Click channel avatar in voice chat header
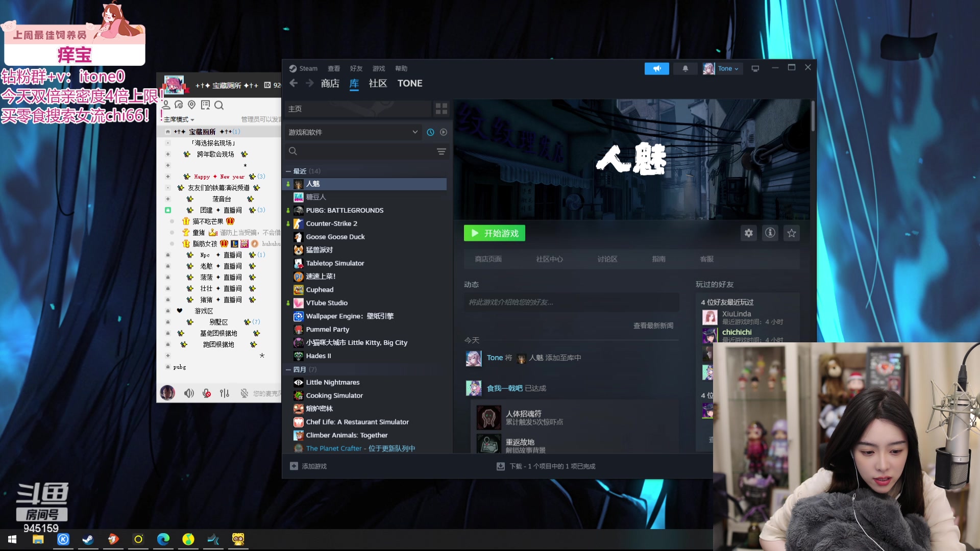 pyautogui.click(x=174, y=85)
